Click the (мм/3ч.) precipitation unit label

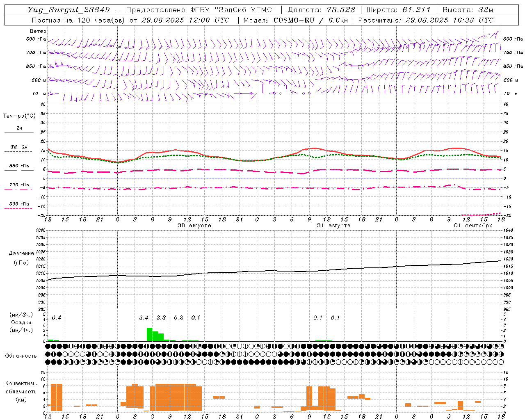point(21,315)
